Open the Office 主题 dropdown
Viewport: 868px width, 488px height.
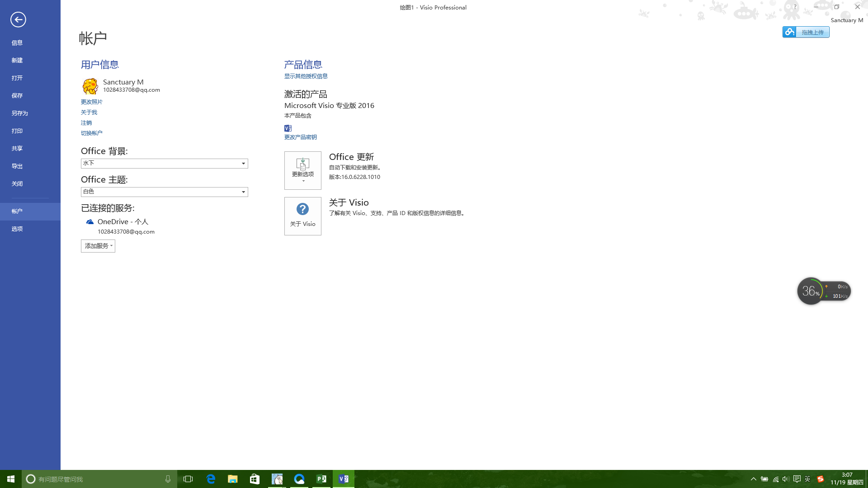tap(165, 192)
